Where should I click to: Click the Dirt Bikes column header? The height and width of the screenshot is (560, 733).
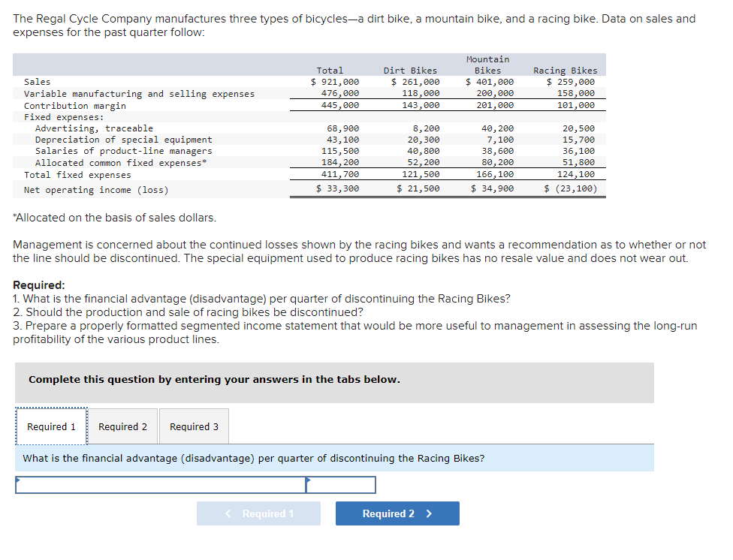pos(410,71)
